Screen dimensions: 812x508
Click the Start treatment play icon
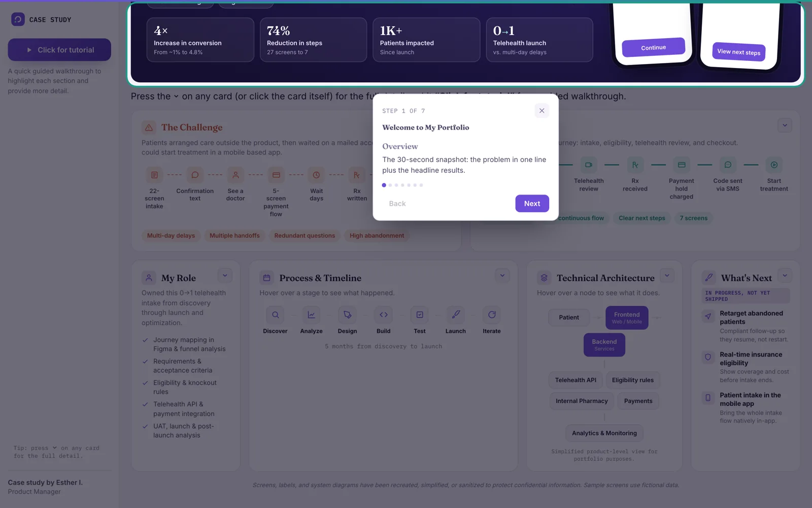[x=774, y=165]
